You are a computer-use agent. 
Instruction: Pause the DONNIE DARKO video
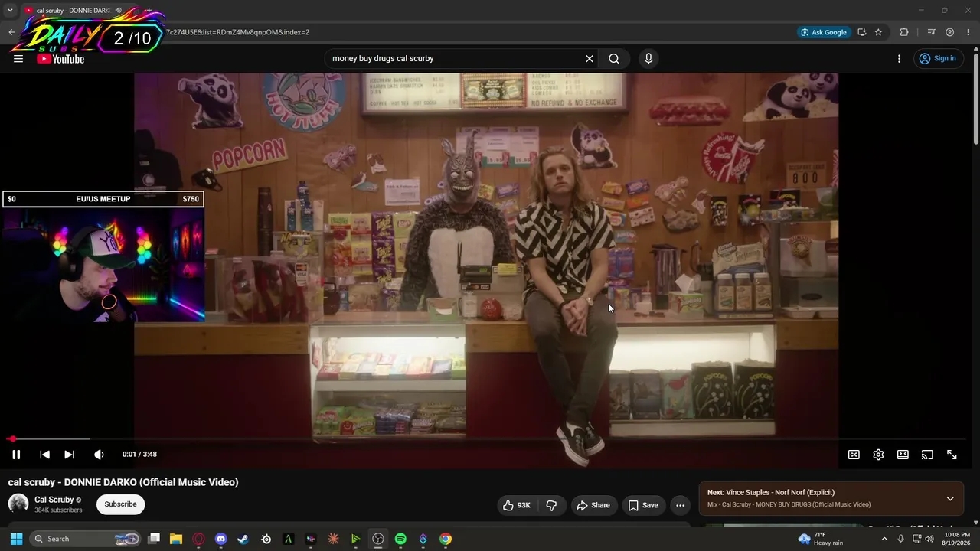16,455
